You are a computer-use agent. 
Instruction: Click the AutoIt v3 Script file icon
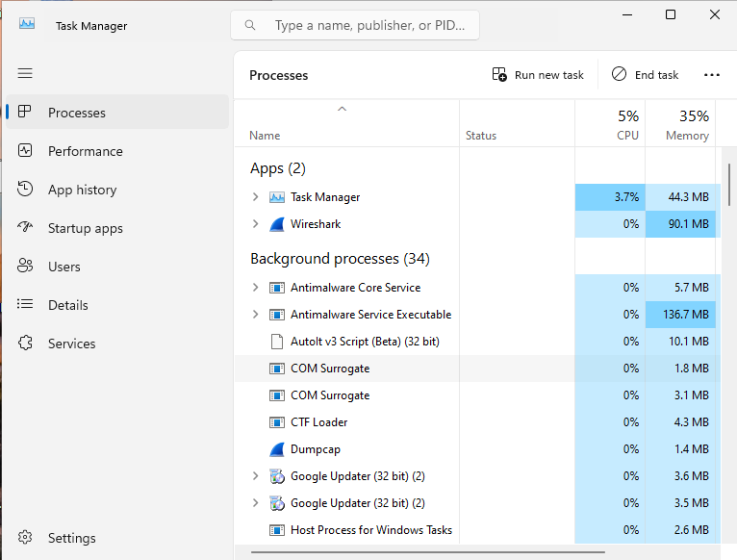(x=277, y=342)
